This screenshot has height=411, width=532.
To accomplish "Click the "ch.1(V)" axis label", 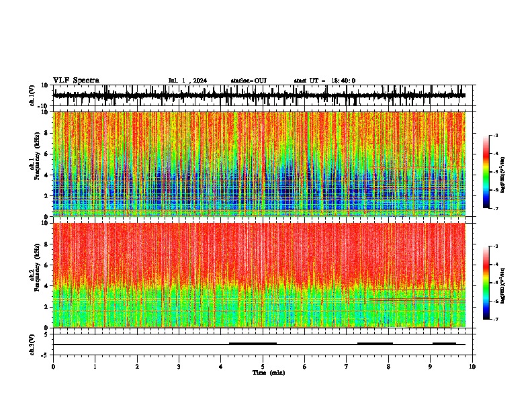I will coord(32,95).
